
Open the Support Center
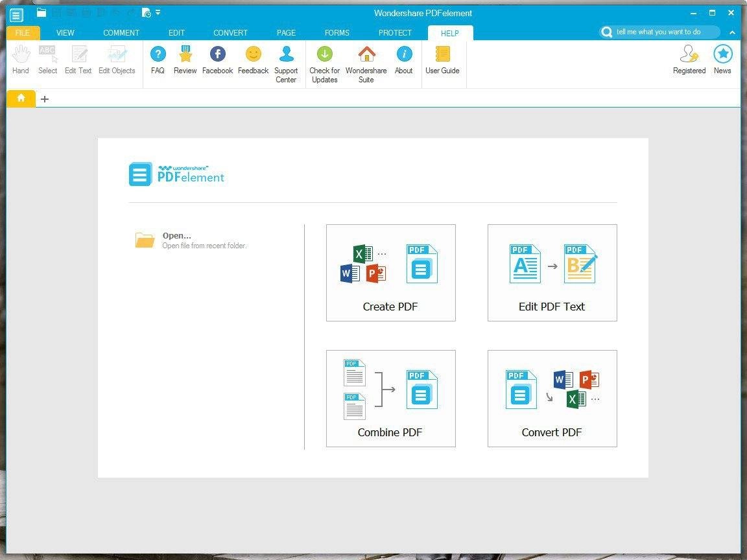tap(286, 65)
